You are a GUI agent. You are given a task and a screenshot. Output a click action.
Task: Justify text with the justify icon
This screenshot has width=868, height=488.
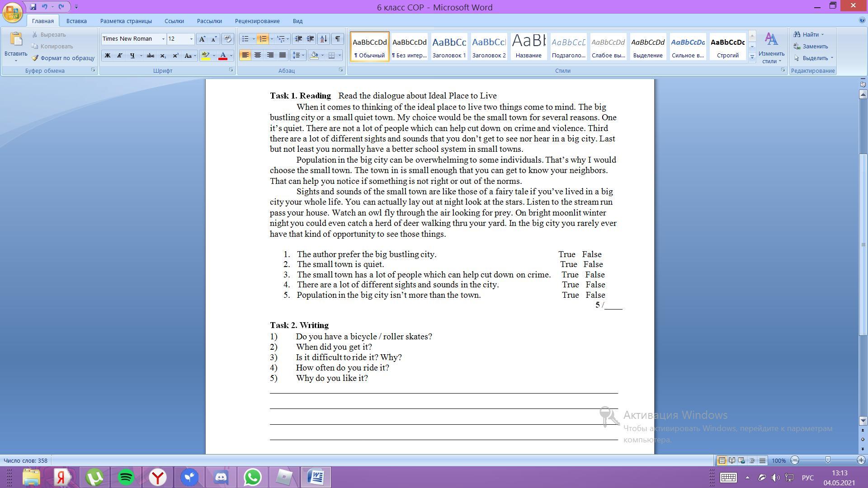(283, 55)
